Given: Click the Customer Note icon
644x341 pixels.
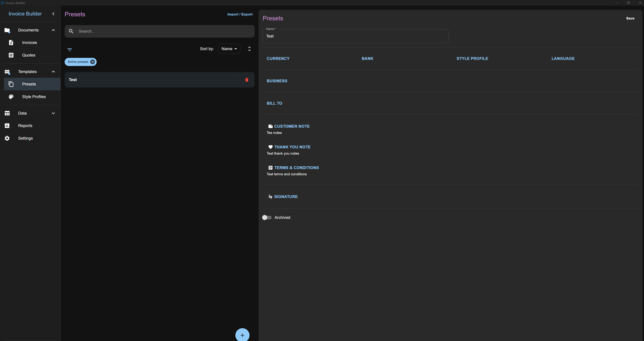Looking at the screenshot, I should click(x=270, y=126).
